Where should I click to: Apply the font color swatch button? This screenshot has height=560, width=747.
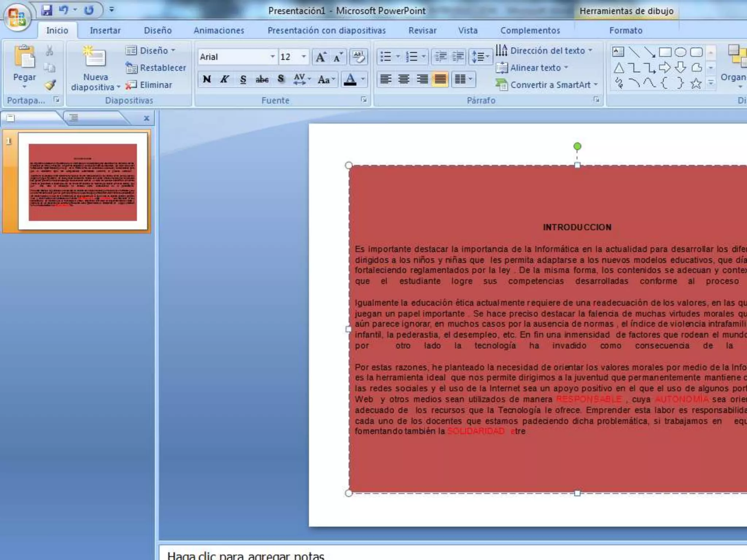[x=350, y=79]
